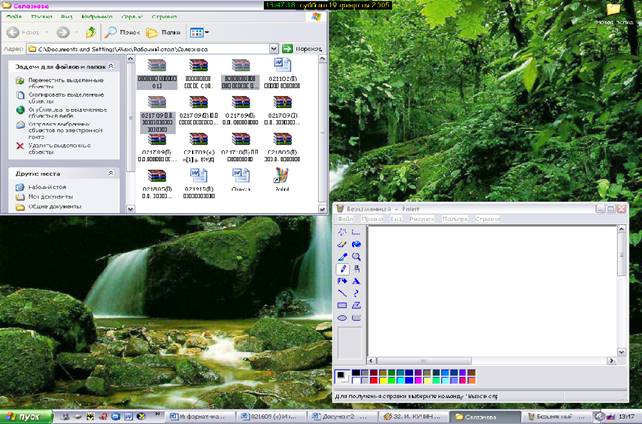Viewport: 642px width, 424px height.
Task: Click the delete selected objects link
Action: pos(60,148)
